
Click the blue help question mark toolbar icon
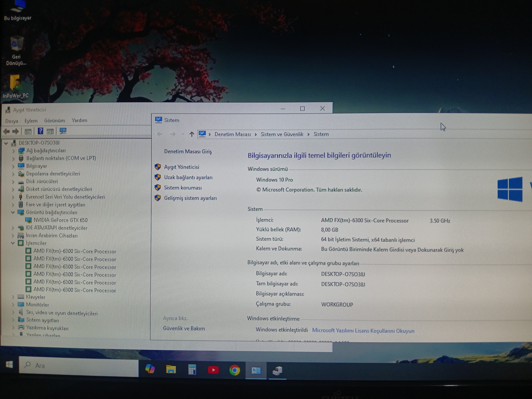pos(40,131)
